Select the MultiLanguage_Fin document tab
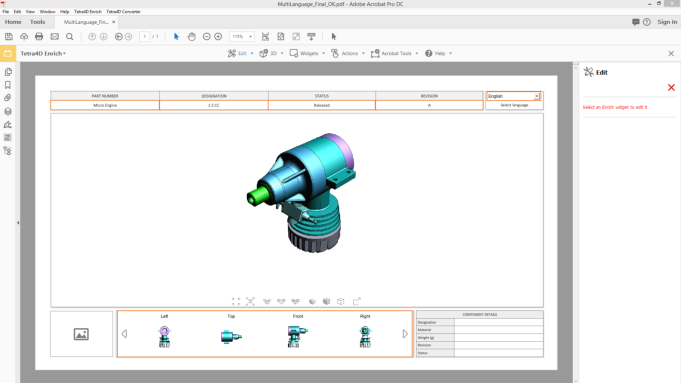This screenshot has width=681, height=384. 86,22
